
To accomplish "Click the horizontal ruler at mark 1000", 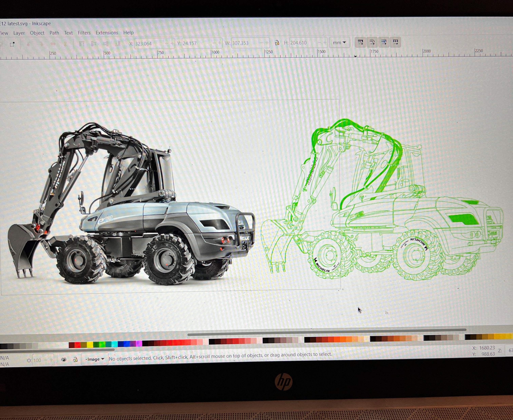I will (x=215, y=53).
